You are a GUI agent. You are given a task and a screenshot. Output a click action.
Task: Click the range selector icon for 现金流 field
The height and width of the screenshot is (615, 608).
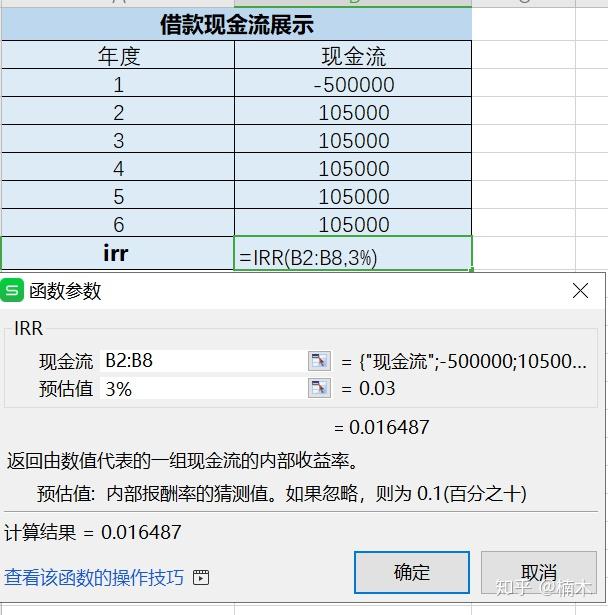point(319,361)
